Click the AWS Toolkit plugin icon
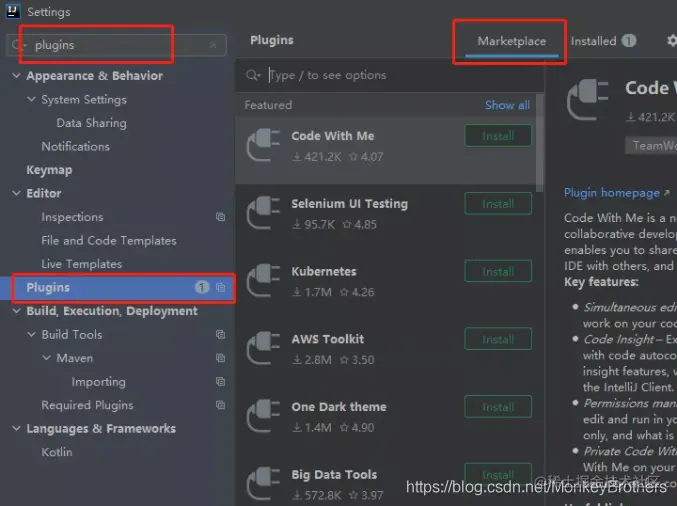This screenshot has height=506, width=677. click(x=263, y=348)
